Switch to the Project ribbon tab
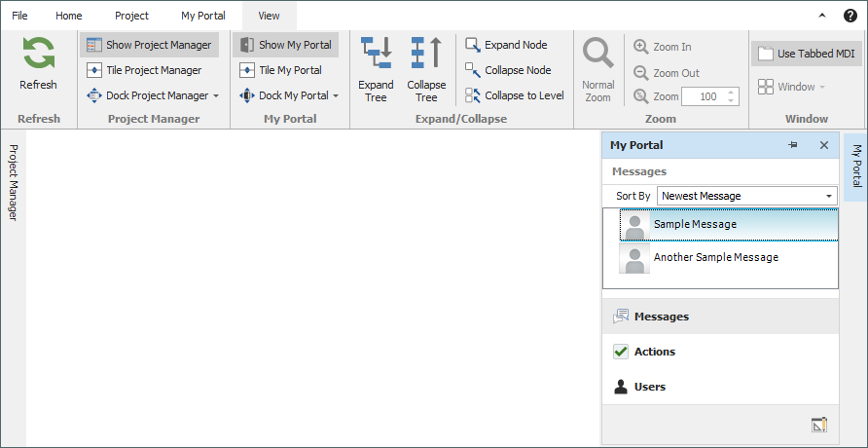This screenshot has height=448, width=868. (x=131, y=16)
